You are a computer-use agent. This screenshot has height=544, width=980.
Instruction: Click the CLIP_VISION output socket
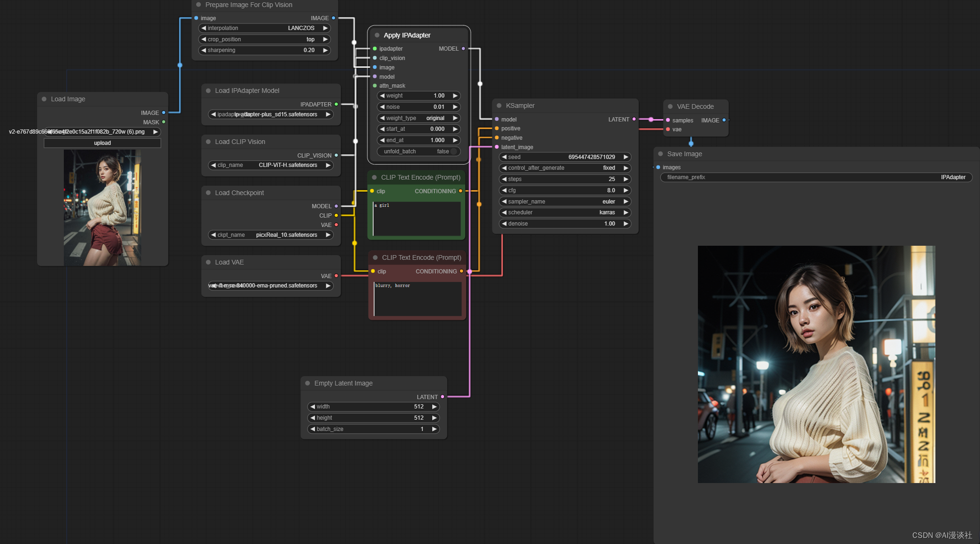pos(336,155)
